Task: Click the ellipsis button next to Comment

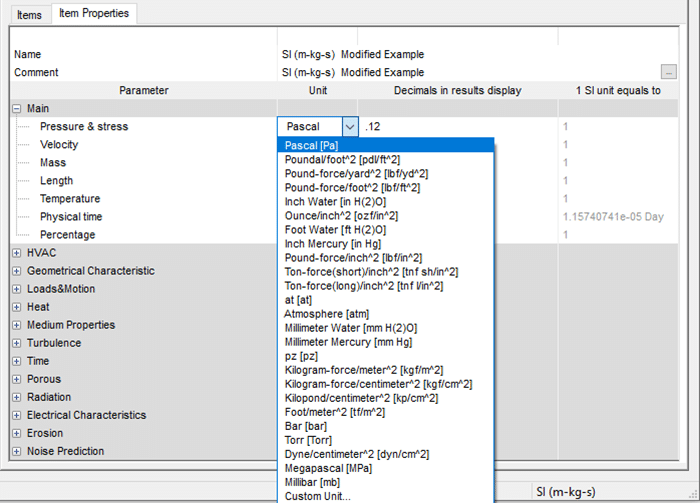Action: (x=668, y=72)
